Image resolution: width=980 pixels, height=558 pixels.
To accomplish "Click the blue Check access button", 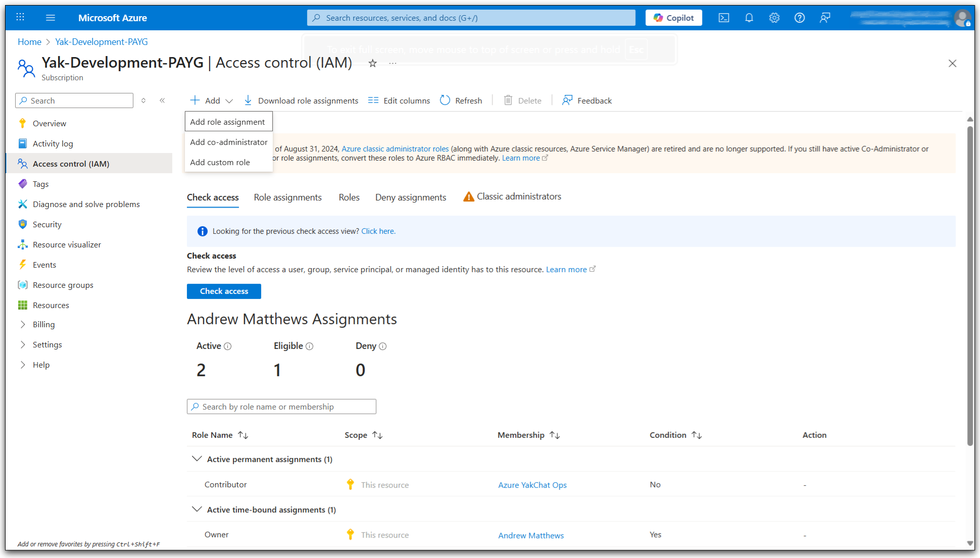I will pos(224,291).
